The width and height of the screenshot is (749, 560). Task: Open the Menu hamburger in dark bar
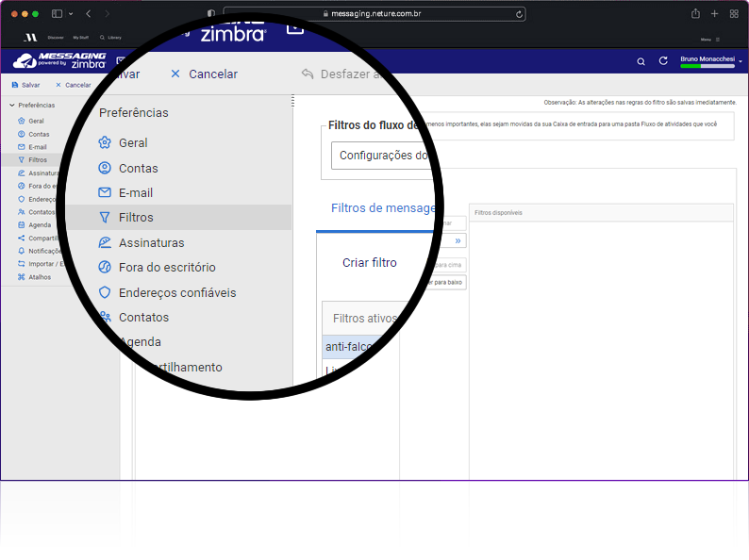coord(710,40)
